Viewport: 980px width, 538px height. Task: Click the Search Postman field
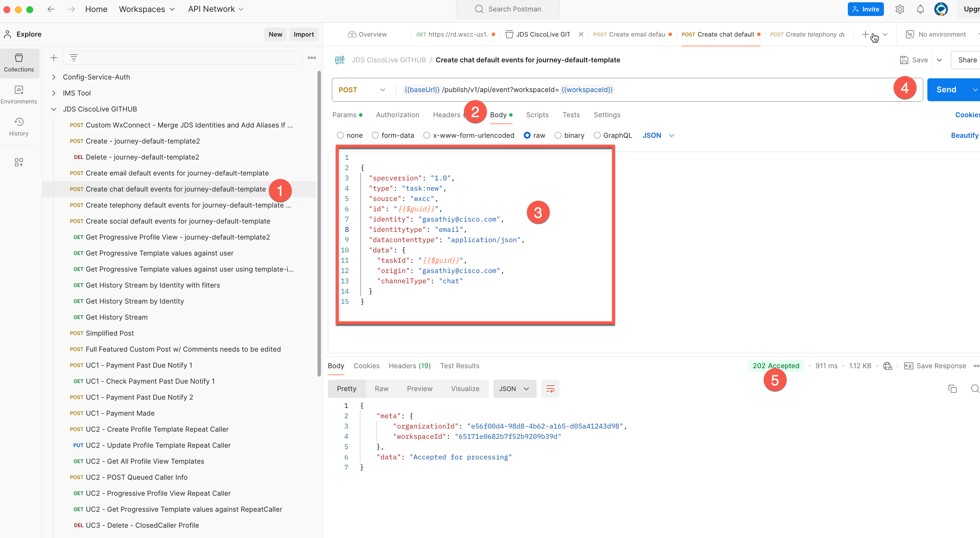pos(507,9)
